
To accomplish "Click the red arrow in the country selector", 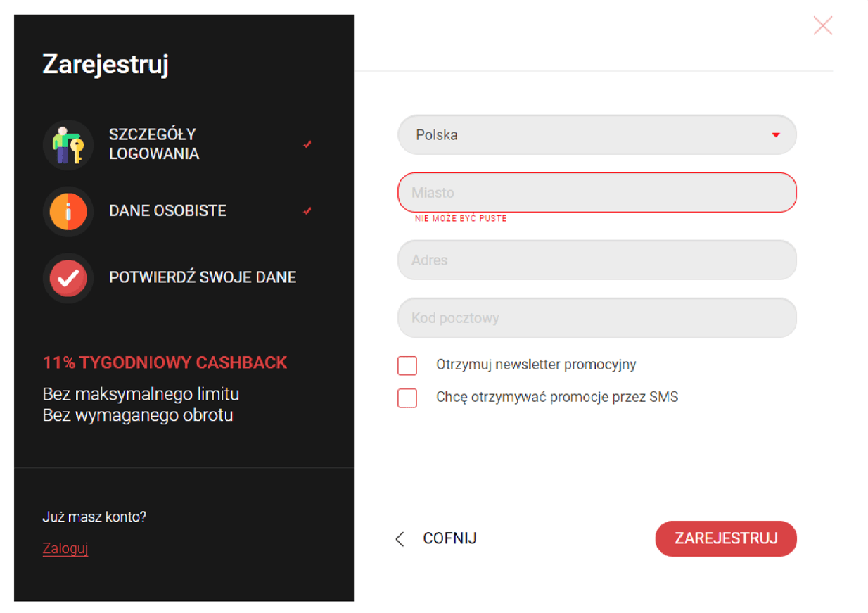I will (x=776, y=135).
